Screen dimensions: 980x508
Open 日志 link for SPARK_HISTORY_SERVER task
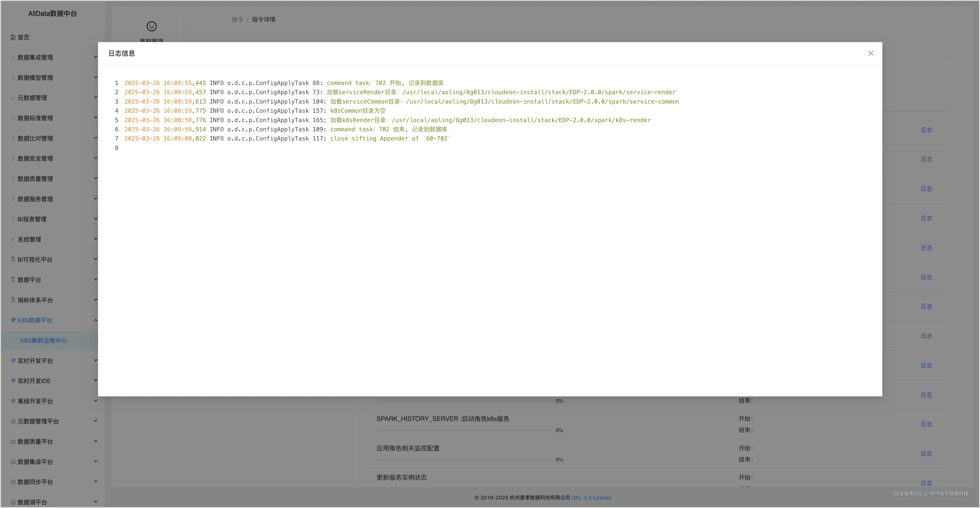926,424
